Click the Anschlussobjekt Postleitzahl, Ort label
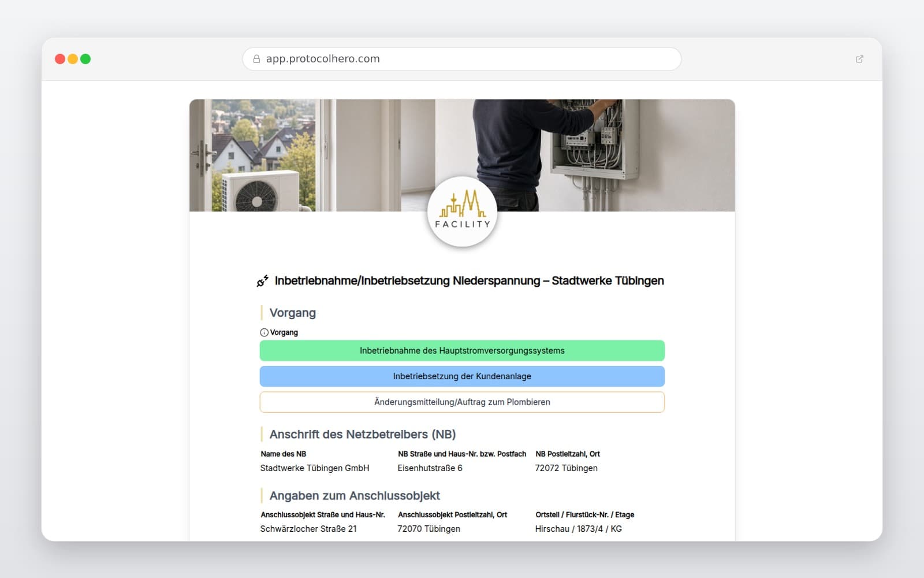Screen dimensions: 924x578 [452, 514]
